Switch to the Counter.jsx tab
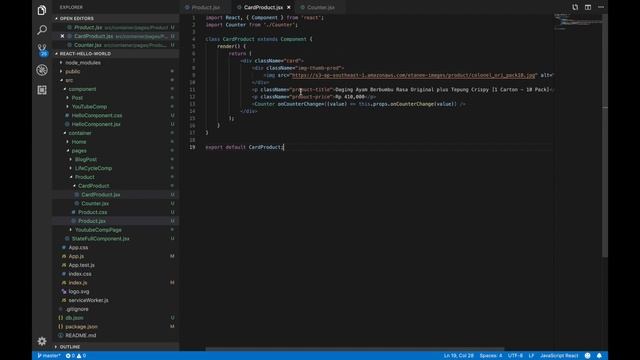 [320, 7]
